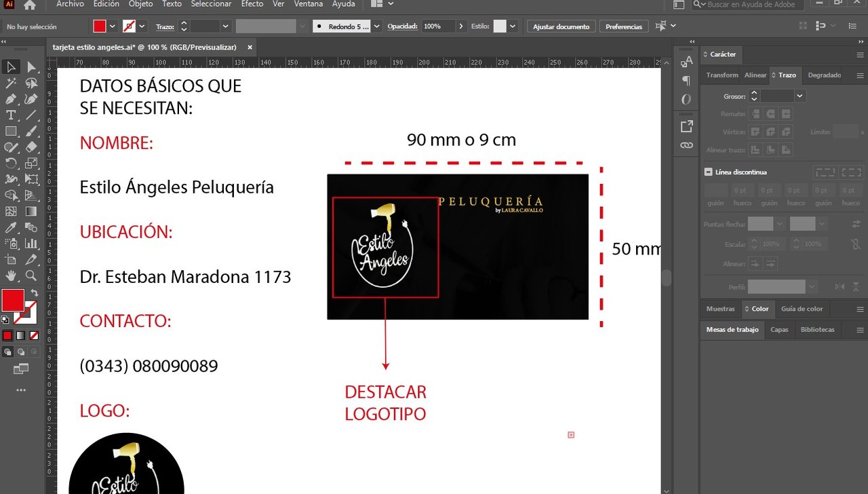Open the Ventana menu
868x494 pixels.
309,4
